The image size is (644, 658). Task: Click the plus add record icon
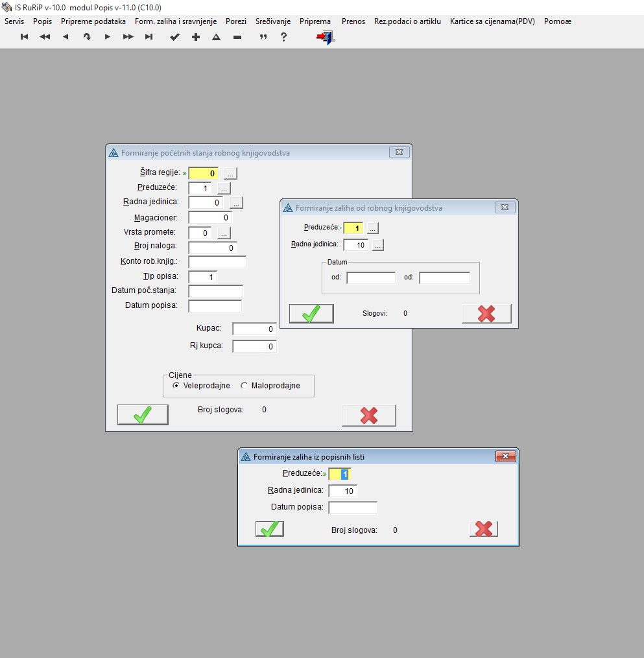pyautogui.click(x=196, y=38)
